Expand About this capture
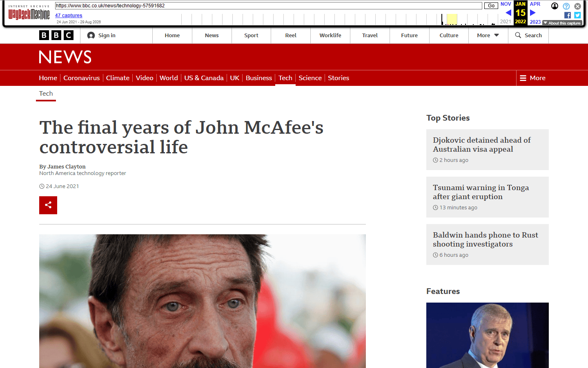This screenshot has width=588, height=368. tap(562, 23)
